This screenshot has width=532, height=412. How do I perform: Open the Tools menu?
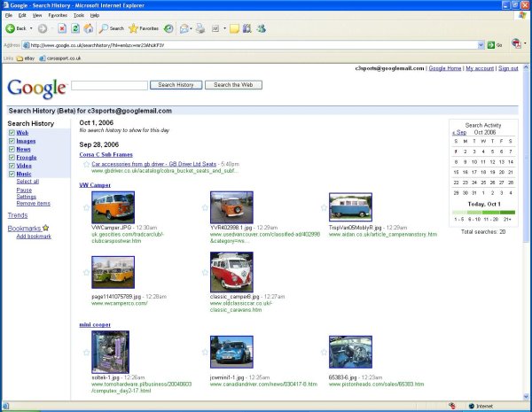[79, 15]
